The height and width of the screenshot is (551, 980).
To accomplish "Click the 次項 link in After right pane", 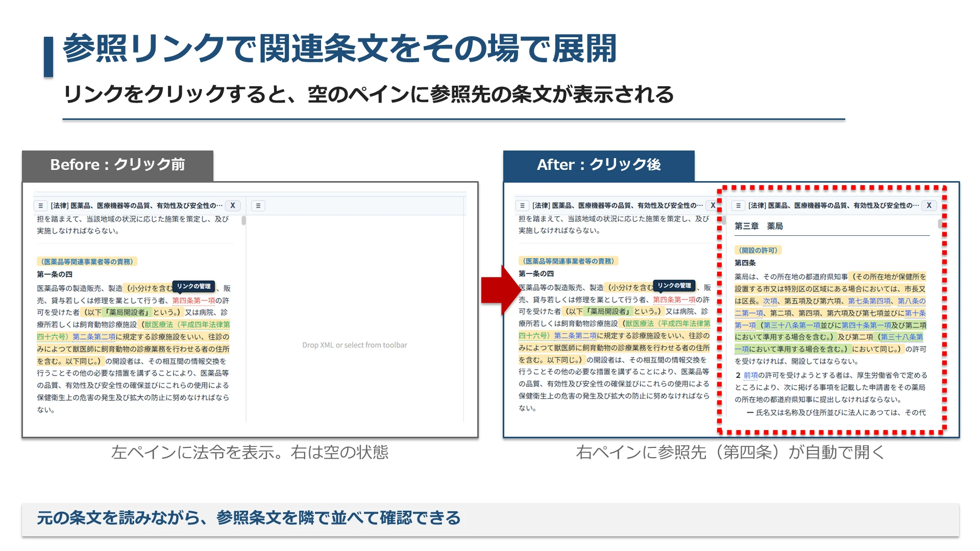I will pyautogui.click(x=770, y=301).
